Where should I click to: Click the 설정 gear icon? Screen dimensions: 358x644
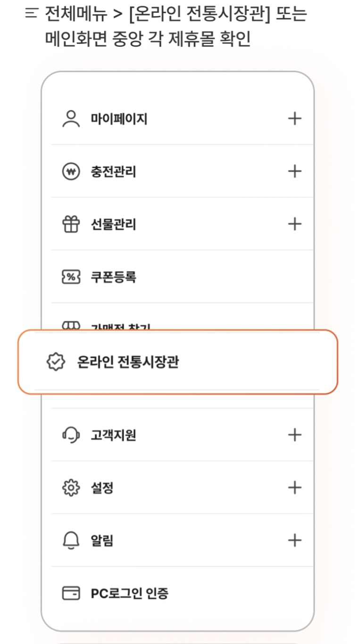pyautogui.click(x=70, y=488)
